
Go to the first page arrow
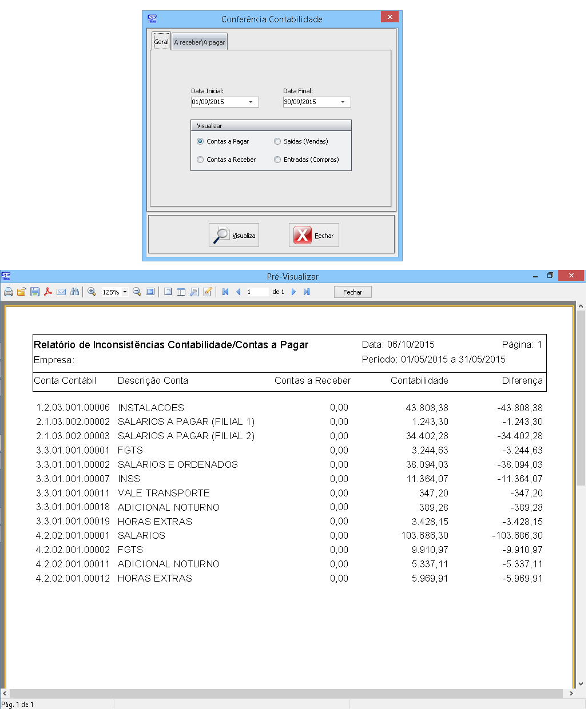coord(225,292)
